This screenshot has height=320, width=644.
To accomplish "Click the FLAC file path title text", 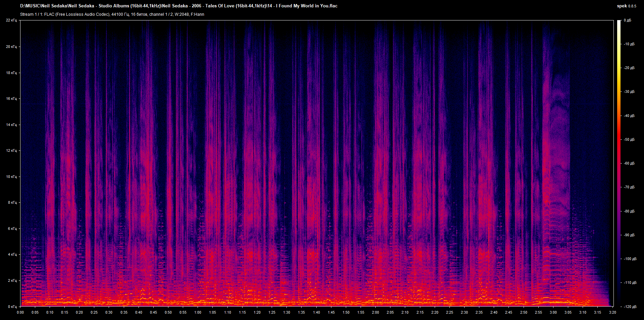I will click(x=179, y=6).
